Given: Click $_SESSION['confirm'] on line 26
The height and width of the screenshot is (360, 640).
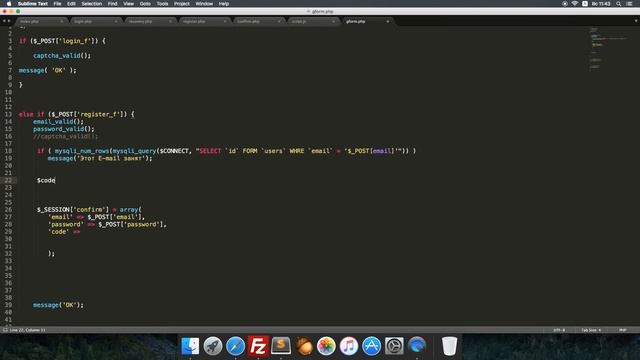Looking at the screenshot, I should click(73, 209).
